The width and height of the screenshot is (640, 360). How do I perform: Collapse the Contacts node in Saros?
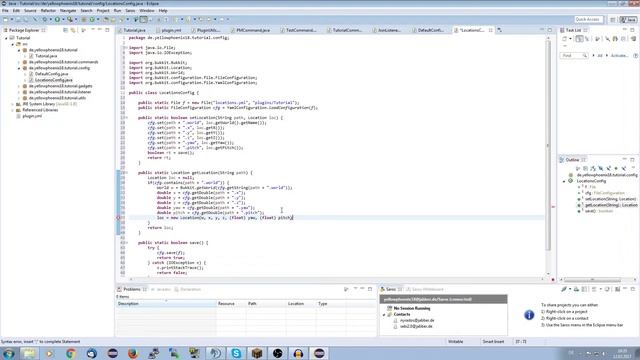[384, 315]
